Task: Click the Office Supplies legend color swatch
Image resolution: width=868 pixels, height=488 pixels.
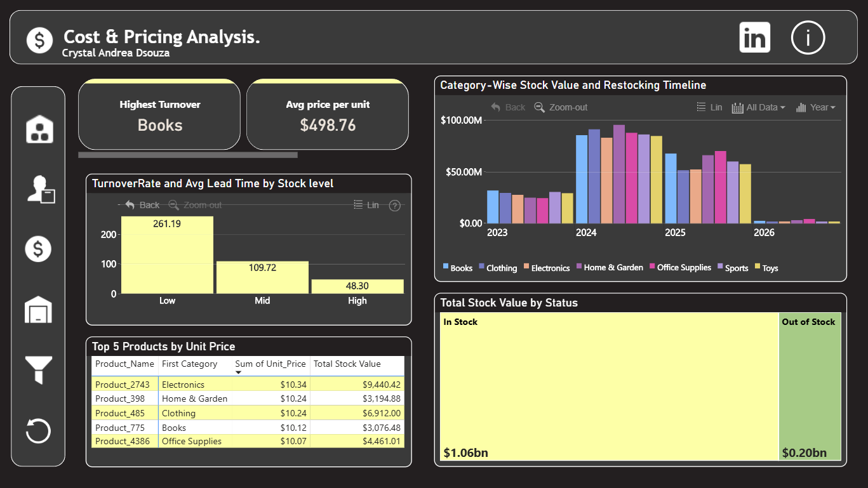Action: click(652, 267)
